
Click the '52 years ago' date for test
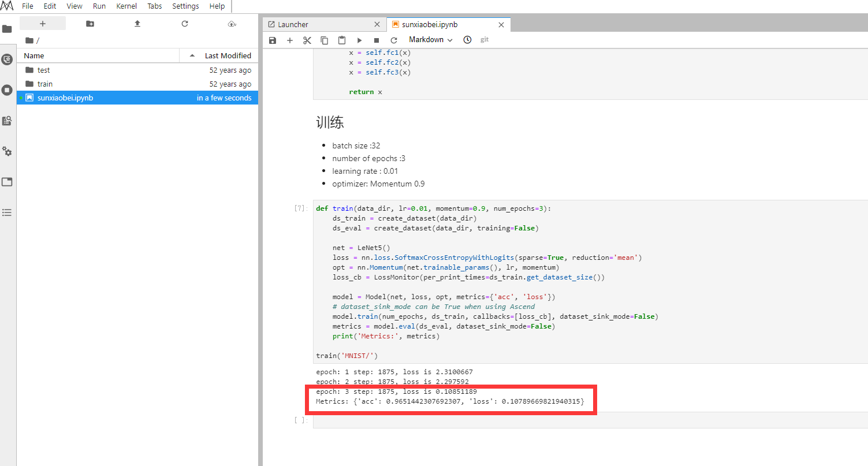click(x=230, y=70)
